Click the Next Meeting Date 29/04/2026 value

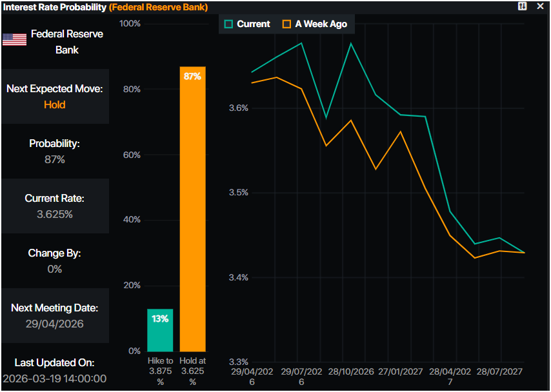click(x=54, y=324)
